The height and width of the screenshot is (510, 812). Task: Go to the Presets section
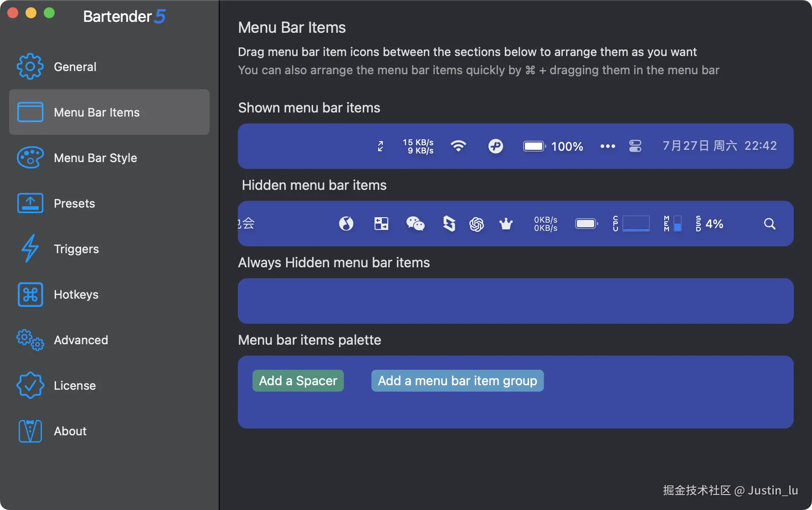74,204
